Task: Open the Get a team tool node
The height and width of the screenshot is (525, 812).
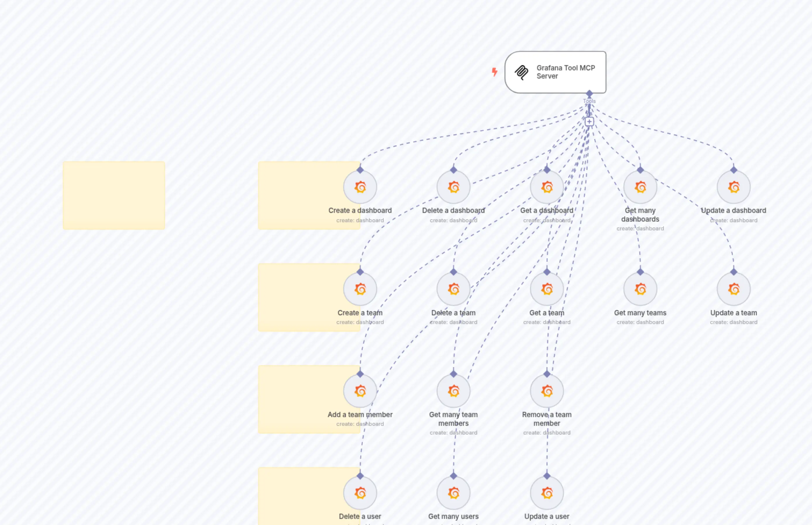Action: pyautogui.click(x=546, y=289)
